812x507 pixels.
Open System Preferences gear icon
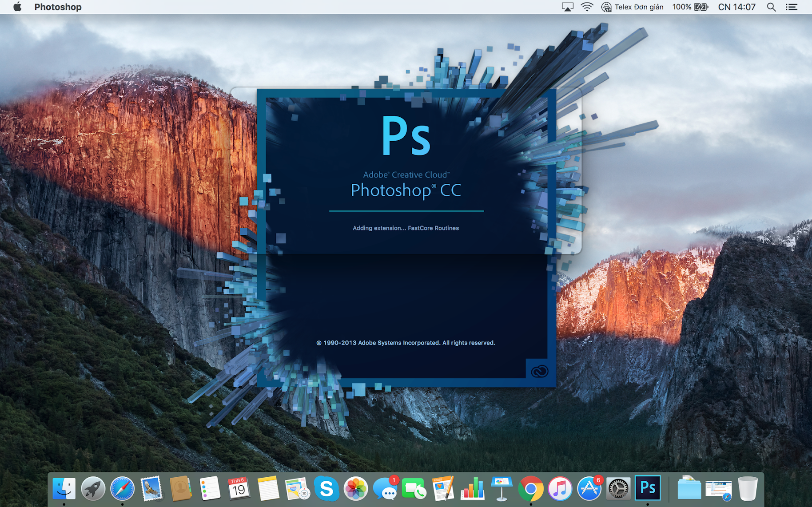click(618, 488)
